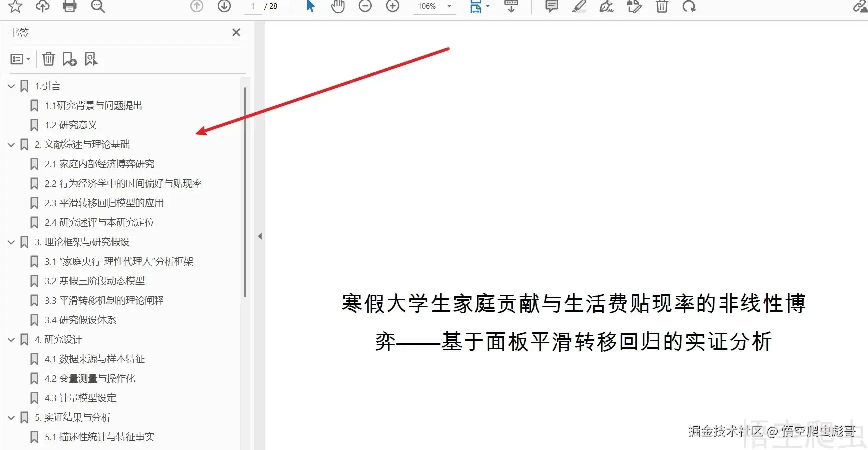The image size is (868, 450).
Task: Select bookmark 2.3 平滑转移回归模型的应用
Action: point(104,203)
